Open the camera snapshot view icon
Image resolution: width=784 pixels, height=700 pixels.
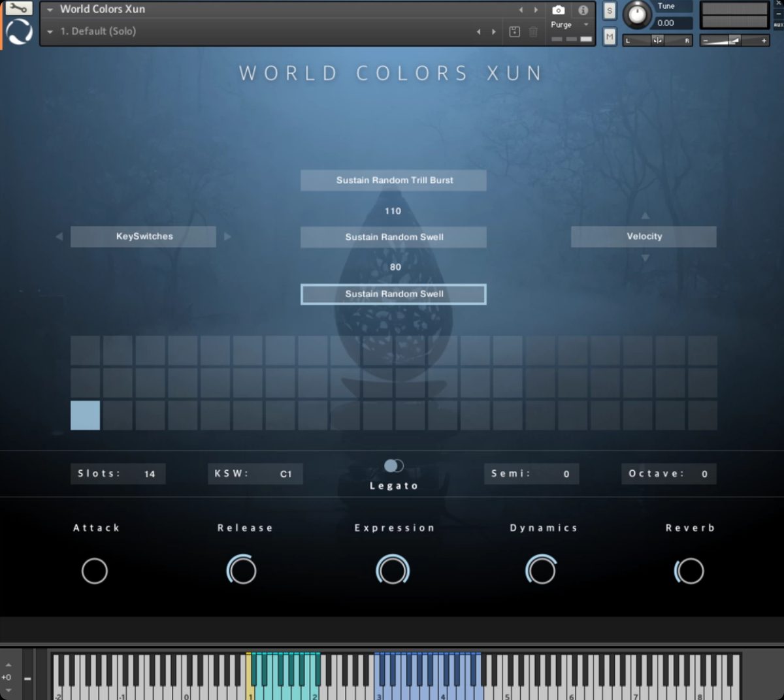click(559, 10)
